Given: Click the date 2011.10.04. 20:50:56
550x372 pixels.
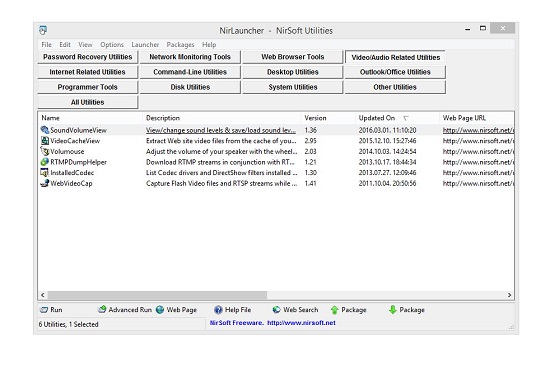Looking at the screenshot, I should point(387,183).
